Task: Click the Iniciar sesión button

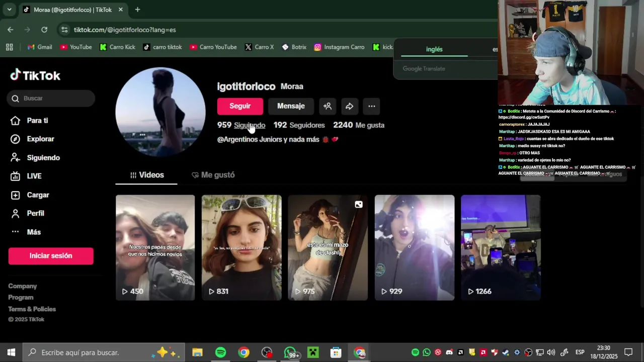Action: (x=51, y=255)
